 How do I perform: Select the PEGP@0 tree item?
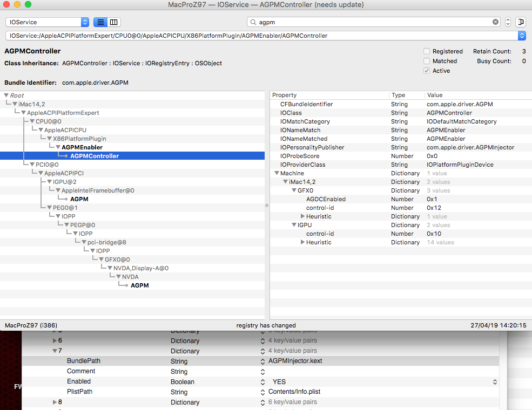(x=83, y=225)
